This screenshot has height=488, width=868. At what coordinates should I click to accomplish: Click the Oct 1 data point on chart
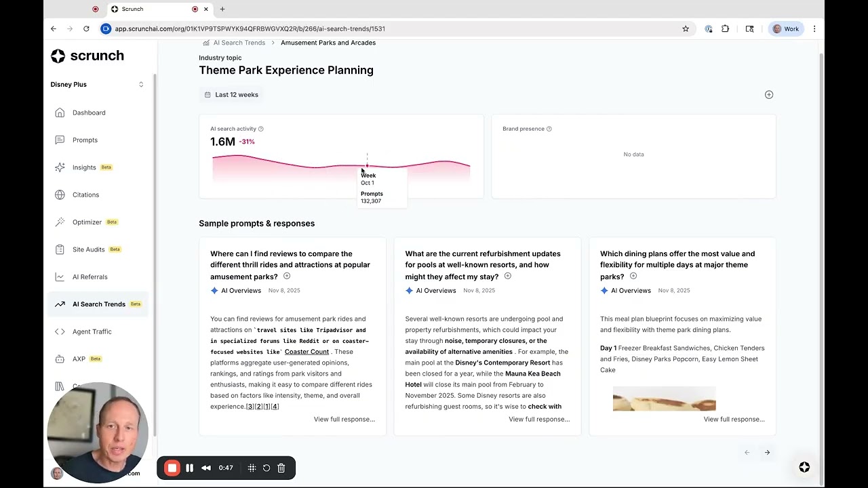[367, 165]
